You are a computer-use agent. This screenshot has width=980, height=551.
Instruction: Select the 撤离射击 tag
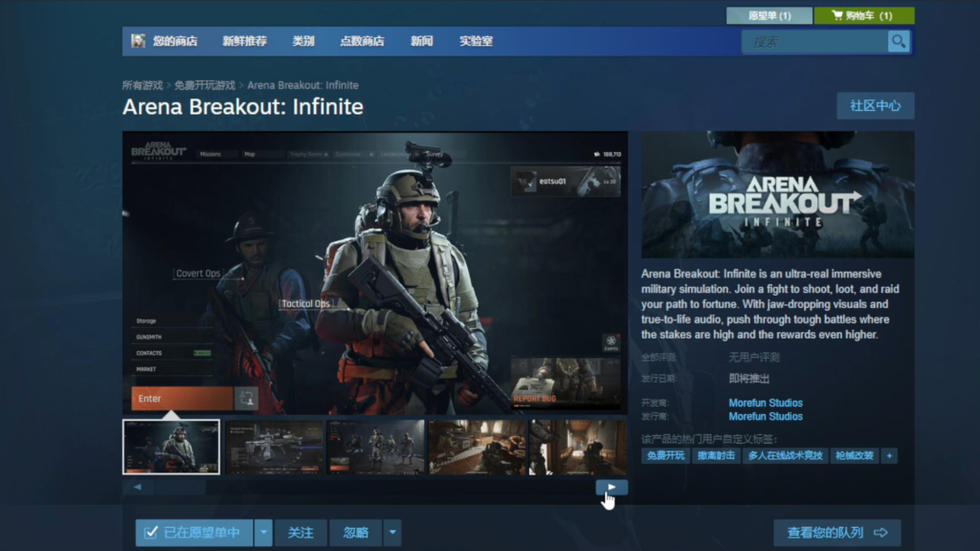coord(716,455)
